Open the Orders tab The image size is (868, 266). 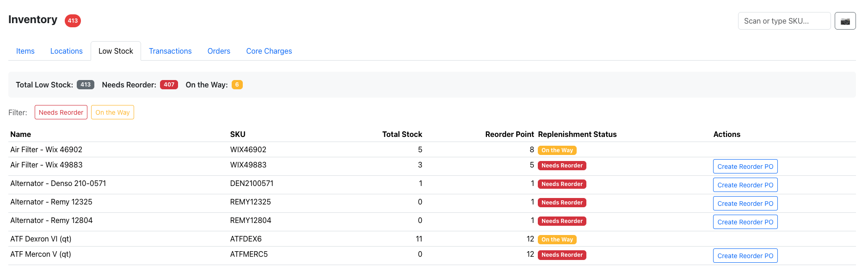pyautogui.click(x=219, y=51)
